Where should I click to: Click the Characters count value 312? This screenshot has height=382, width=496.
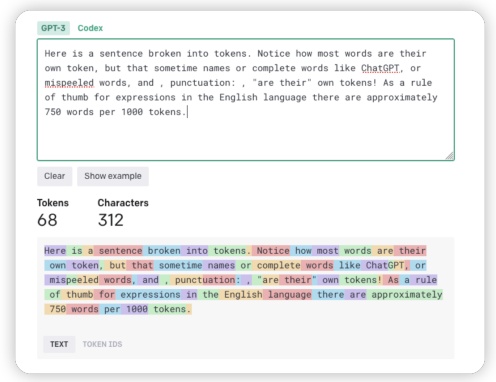coord(111,220)
